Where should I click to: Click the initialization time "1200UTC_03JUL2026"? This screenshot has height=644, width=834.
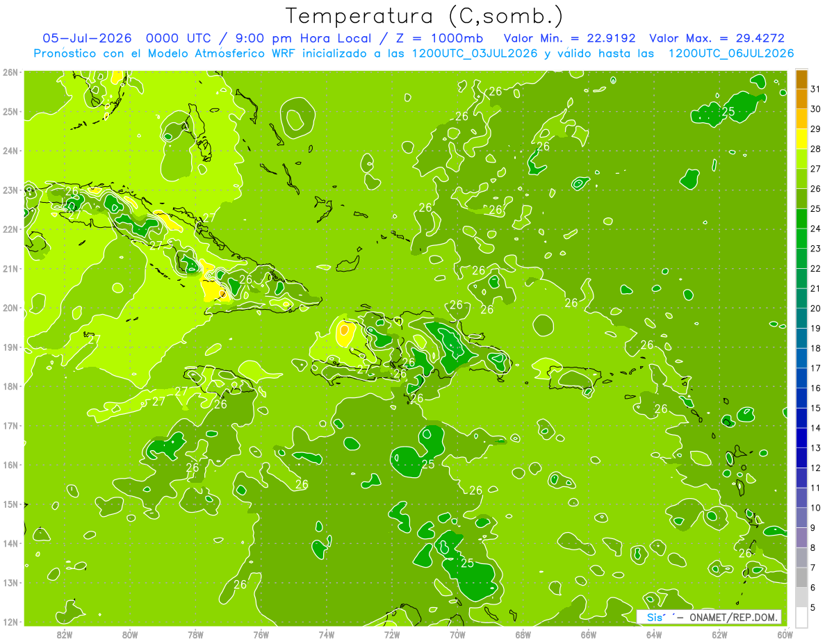pos(475,53)
